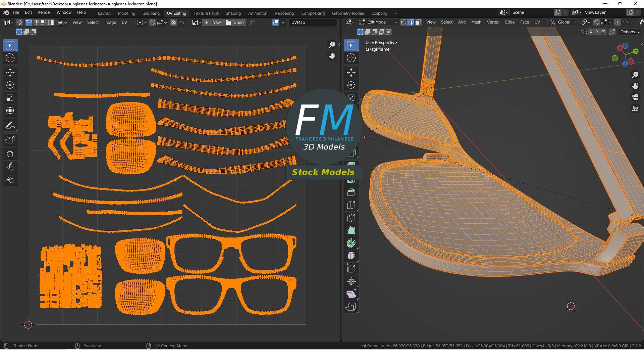
Task: Expand the Global transform orientation dropdown
Action: pos(564,22)
